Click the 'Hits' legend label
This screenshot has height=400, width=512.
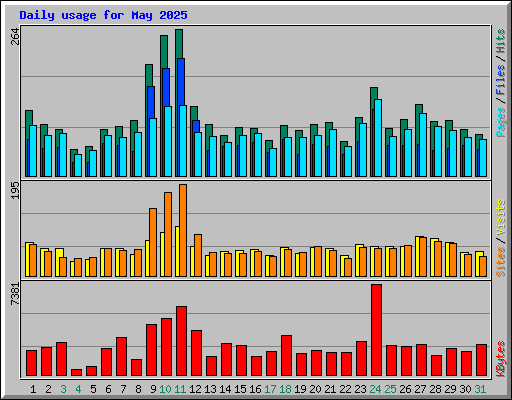(x=500, y=41)
